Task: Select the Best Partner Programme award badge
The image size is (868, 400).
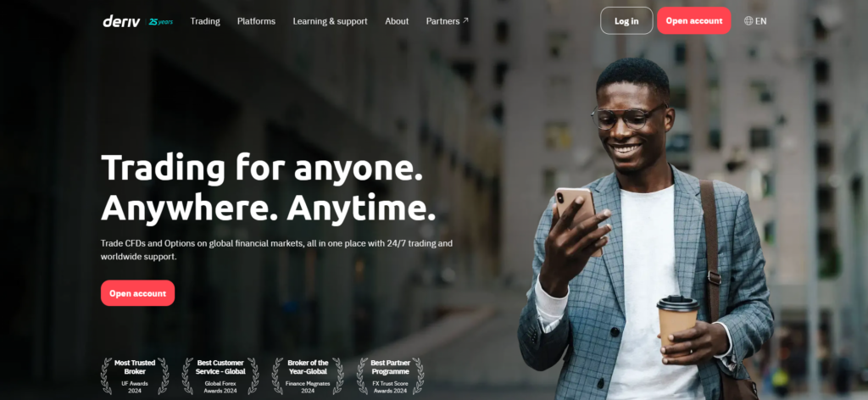Action: 390,375
